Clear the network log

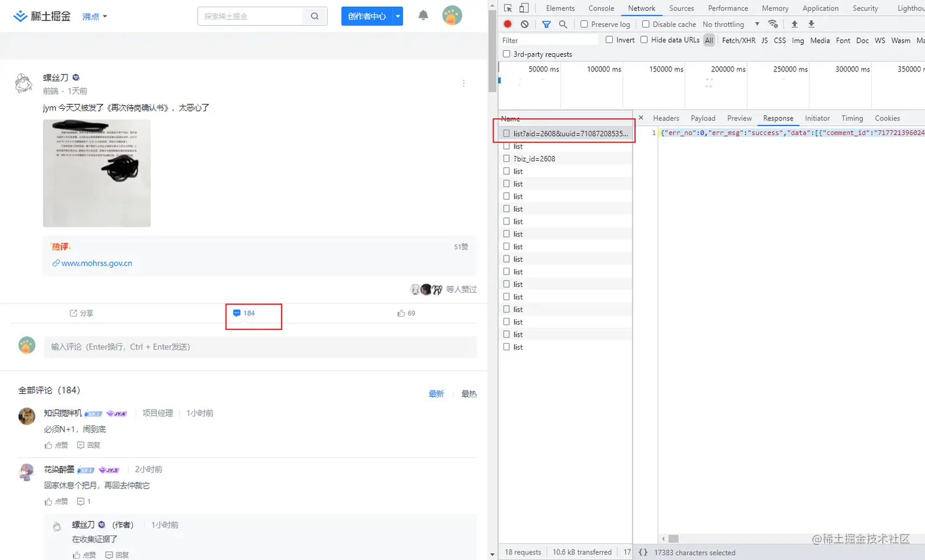pos(524,24)
